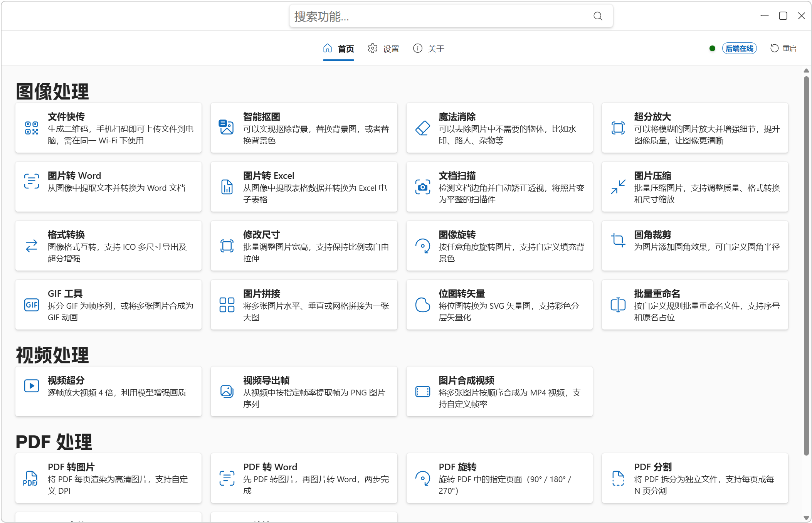
Task: Click the 图片拼接 grid icon
Action: point(227,305)
